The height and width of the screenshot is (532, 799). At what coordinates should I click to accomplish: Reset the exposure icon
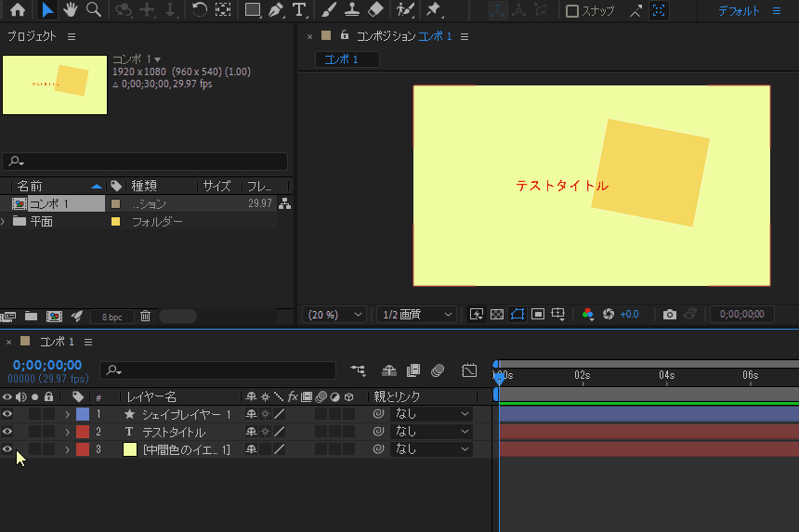pos(609,314)
